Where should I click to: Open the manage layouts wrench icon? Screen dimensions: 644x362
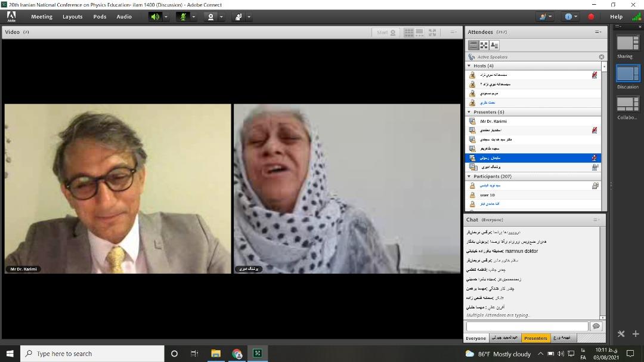point(621,334)
